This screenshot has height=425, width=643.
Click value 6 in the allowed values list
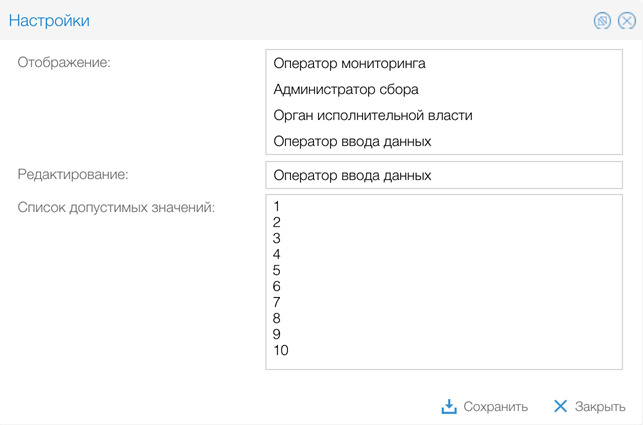277,287
